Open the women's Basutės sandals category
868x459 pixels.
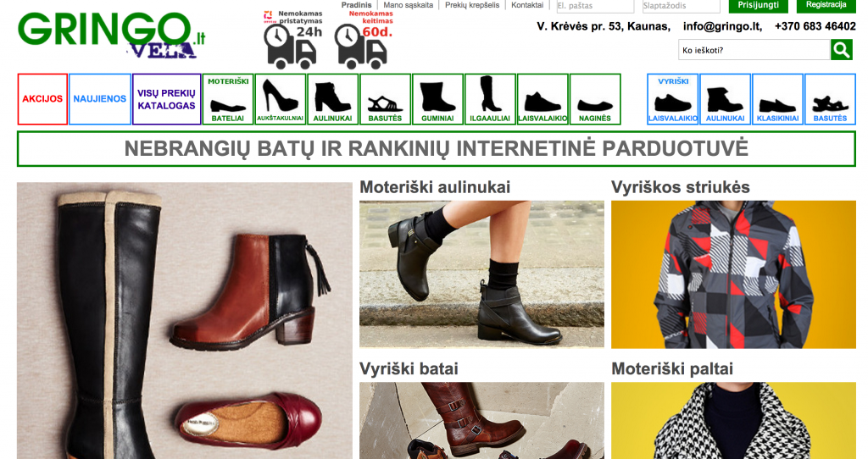pos(386,99)
